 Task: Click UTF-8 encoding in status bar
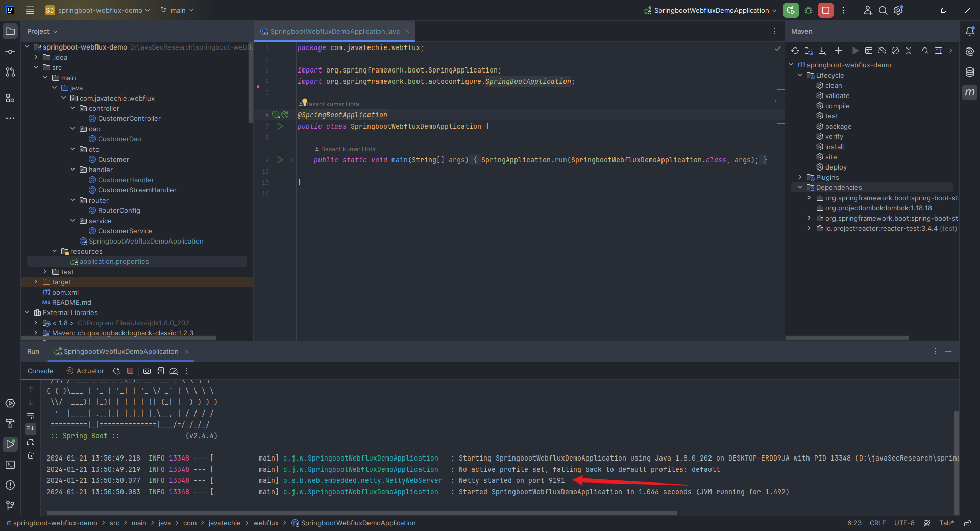coord(904,523)
